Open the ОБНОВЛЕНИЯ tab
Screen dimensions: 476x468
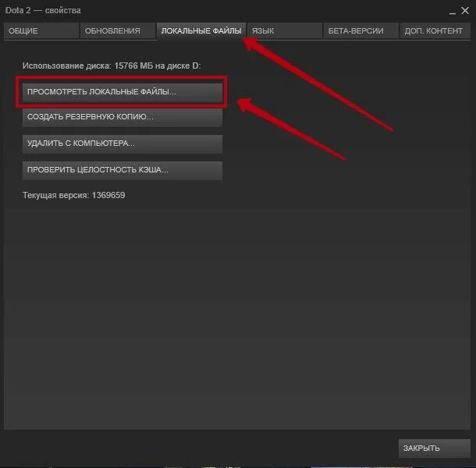click(118, 30)
